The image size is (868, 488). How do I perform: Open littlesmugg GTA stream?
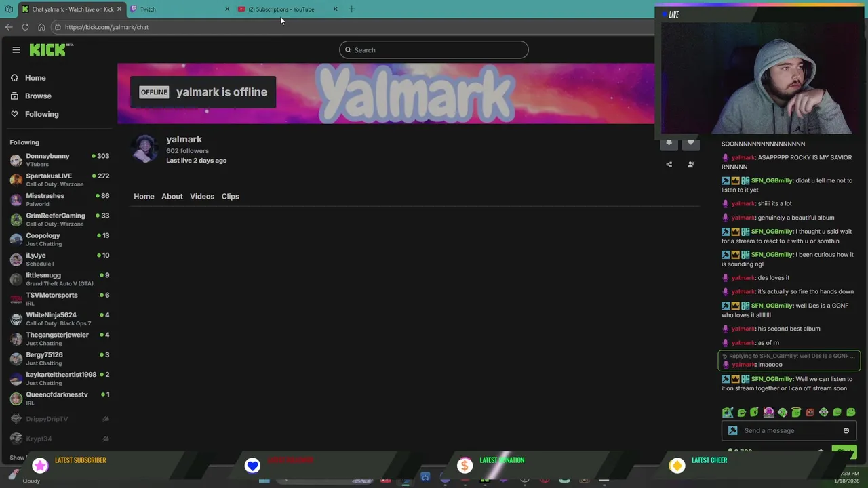coord(60,279)
